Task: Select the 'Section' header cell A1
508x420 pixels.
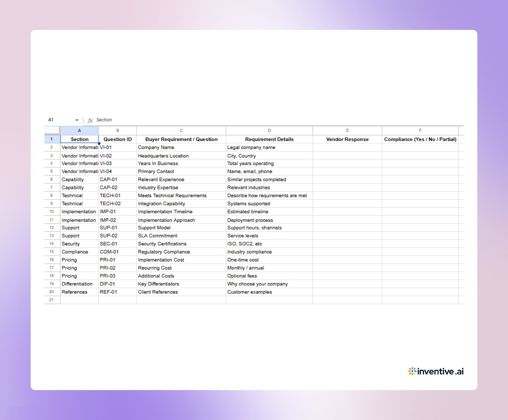Action: coord(79,139)
